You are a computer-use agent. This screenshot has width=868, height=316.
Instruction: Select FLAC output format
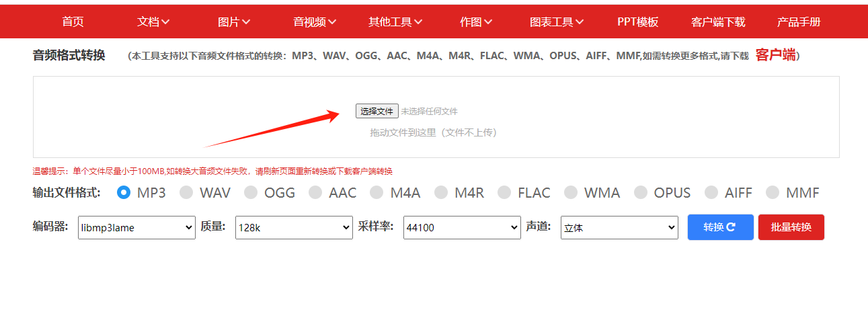(504, 192)
